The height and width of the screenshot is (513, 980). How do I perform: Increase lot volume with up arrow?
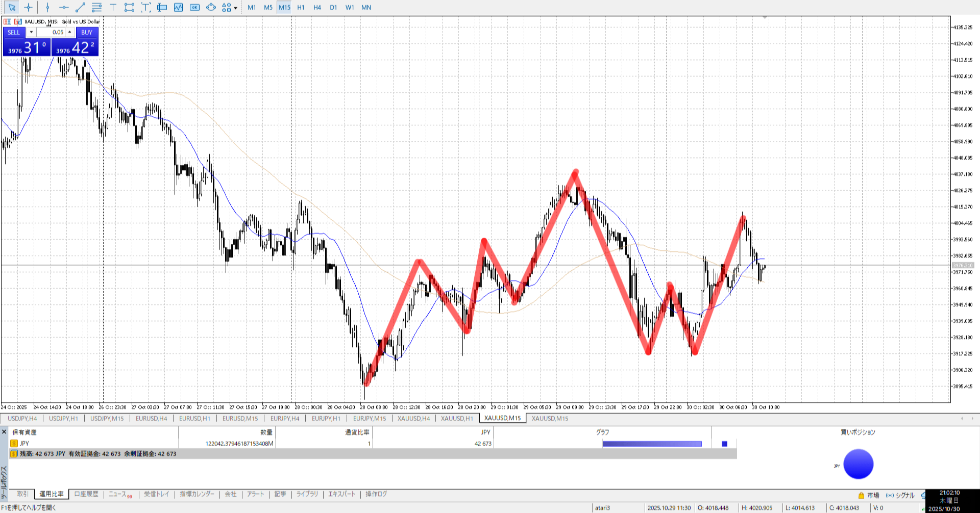pyautogui.click(x=70, y=32)
